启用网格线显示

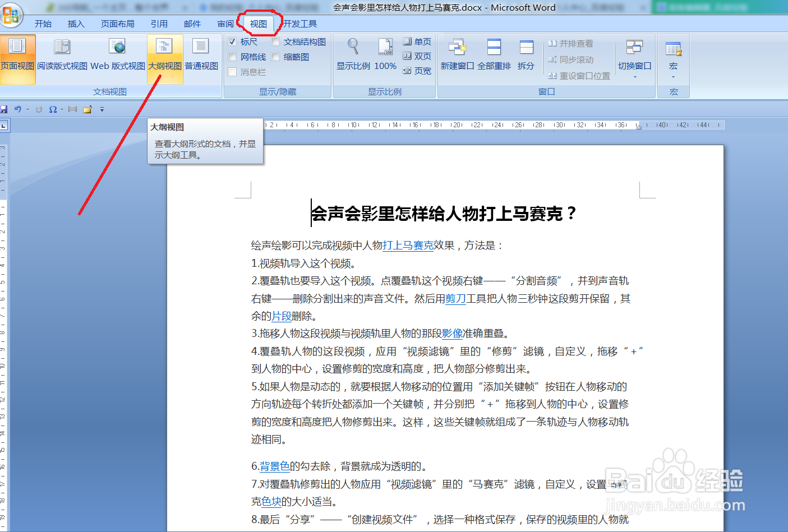click(x=233, y=56)
